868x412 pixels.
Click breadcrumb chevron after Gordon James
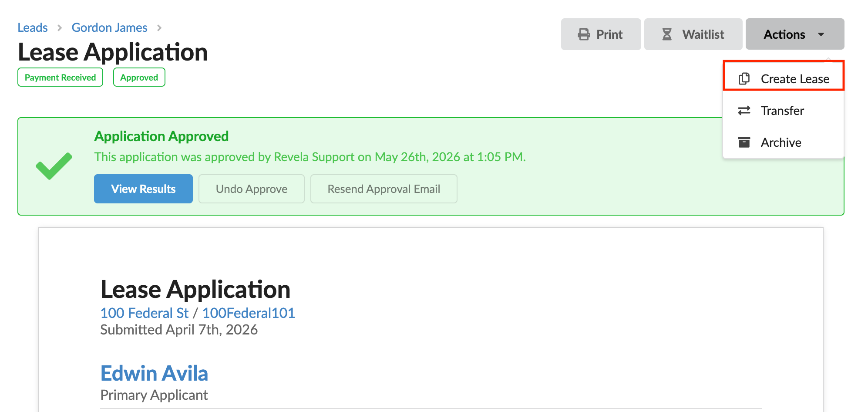pyautogui.click(x=159, y=28)
